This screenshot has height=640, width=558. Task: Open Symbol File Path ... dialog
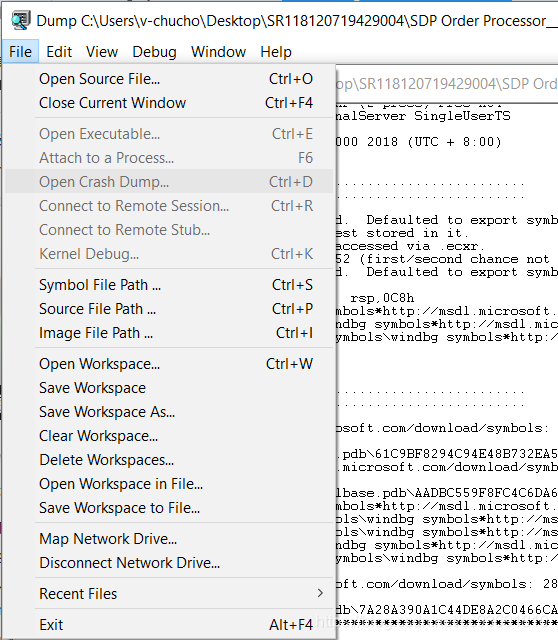coord(169,285)
